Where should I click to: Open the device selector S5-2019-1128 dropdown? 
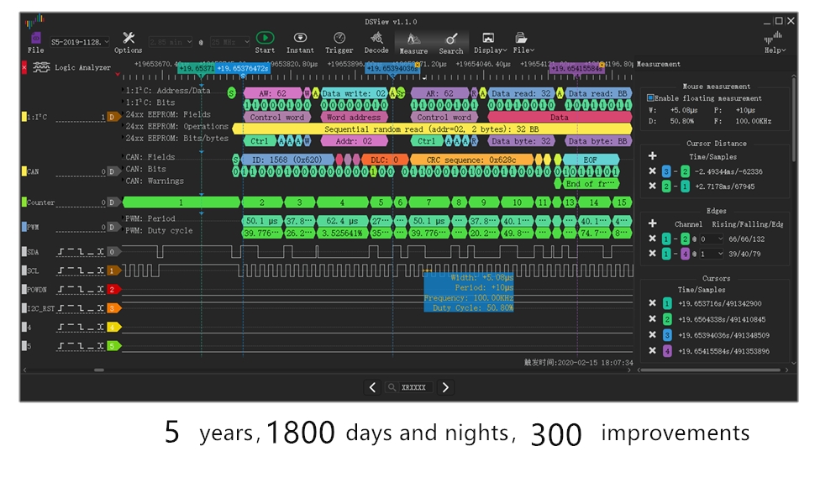pyautogui.click(x=80, y=41)
